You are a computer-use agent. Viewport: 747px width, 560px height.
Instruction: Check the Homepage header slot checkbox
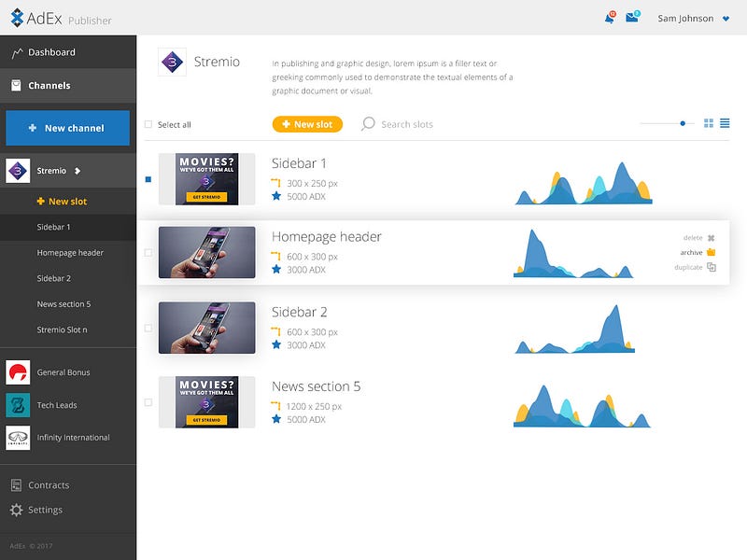point(148,253)
